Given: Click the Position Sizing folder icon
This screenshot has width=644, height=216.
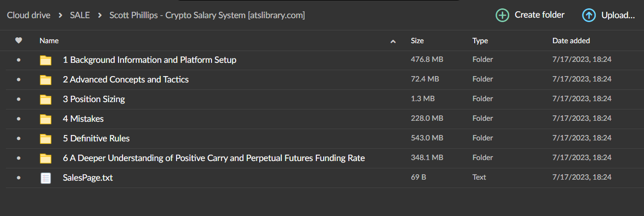Looking at the screenshot, I should pos(46,100).
